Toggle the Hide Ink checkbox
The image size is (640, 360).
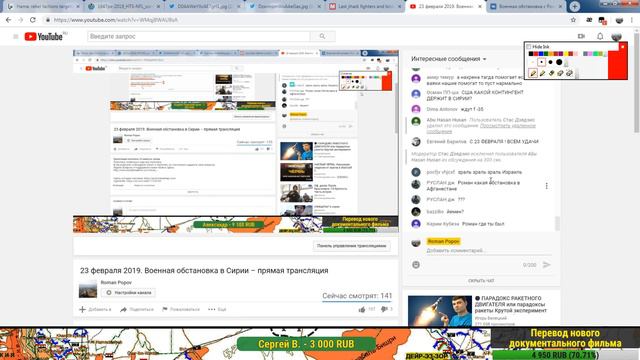[x=529, y=47]
